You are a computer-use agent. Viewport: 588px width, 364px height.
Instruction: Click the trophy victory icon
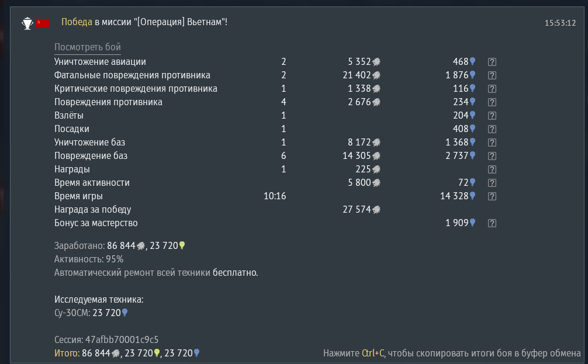pyautogui.click(x=27, y=23)
